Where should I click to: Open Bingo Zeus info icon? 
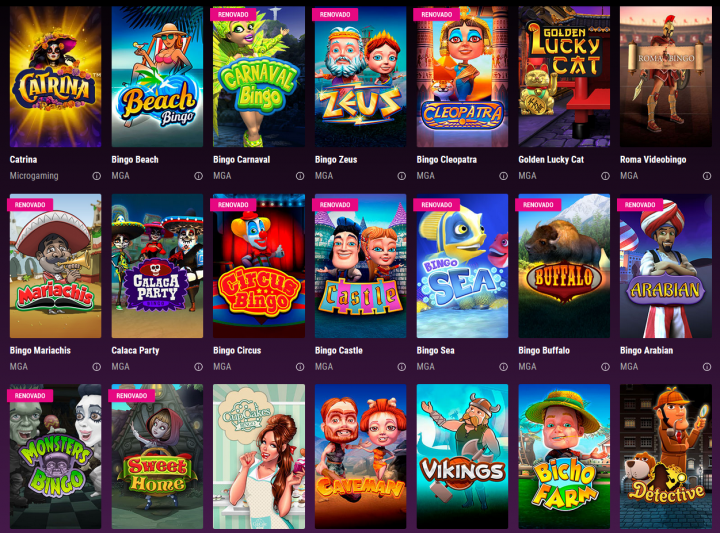(402, 176)
